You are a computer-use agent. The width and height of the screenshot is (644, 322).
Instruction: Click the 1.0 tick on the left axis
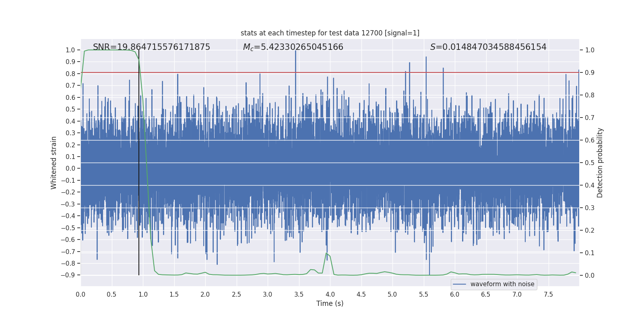point(70,50)
